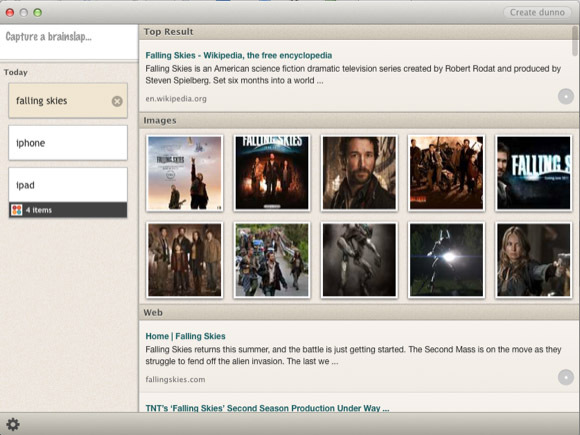The width and height of the screenshot is (580, 435).
Task: Click the Create dunno button
Action: (537, 12)
